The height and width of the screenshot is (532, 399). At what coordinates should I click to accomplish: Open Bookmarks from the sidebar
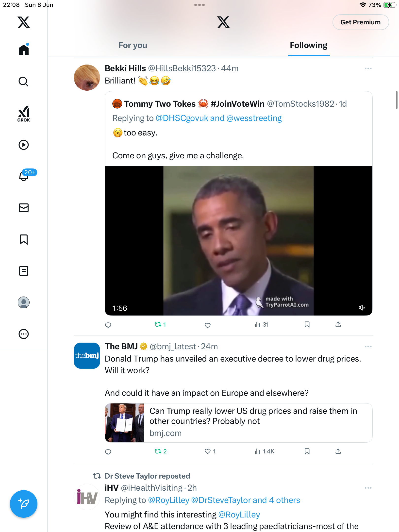click(24, 239)
